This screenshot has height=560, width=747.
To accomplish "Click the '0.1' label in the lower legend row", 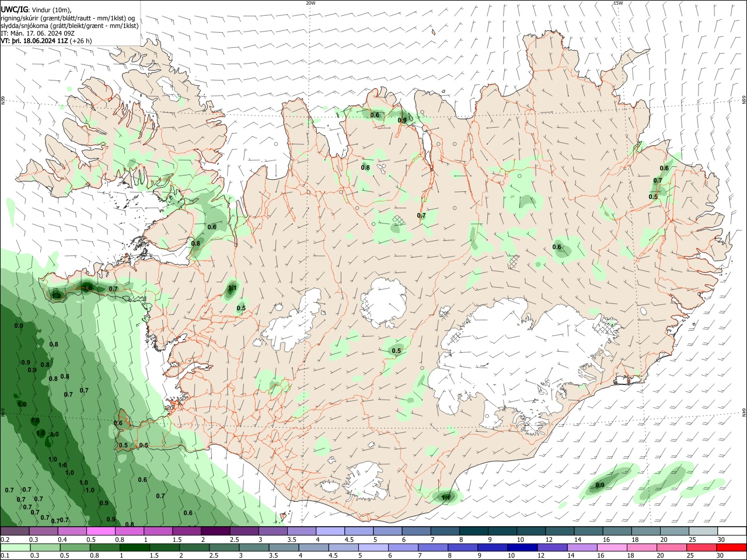I will tap(5, 556).
